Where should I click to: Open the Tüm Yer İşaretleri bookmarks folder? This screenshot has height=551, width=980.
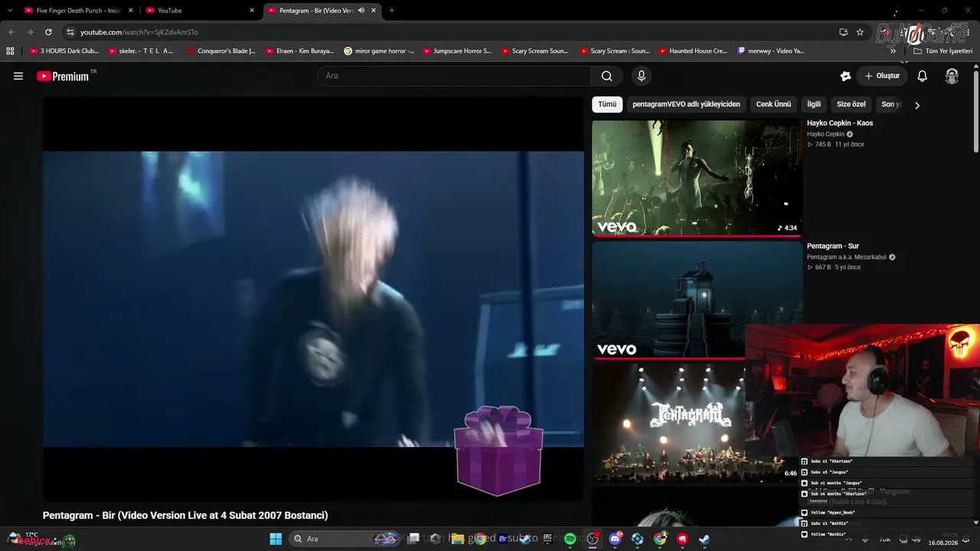pyautogui.click(x=943, y=51)
